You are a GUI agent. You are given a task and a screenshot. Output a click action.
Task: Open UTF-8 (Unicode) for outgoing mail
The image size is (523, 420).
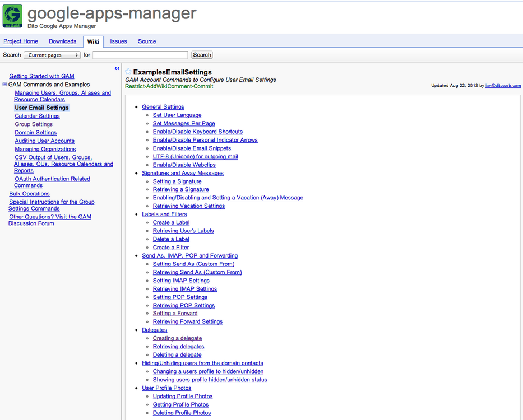click(196, 157)
